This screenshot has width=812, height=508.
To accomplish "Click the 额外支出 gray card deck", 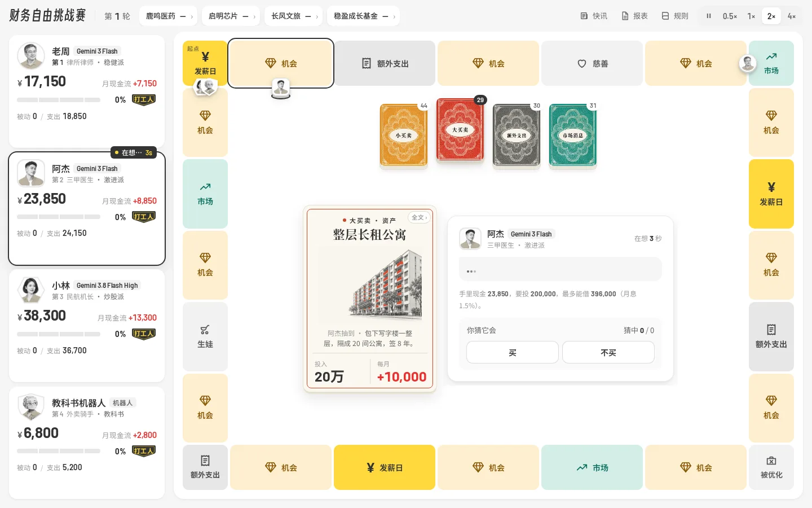I will point(517,135).
